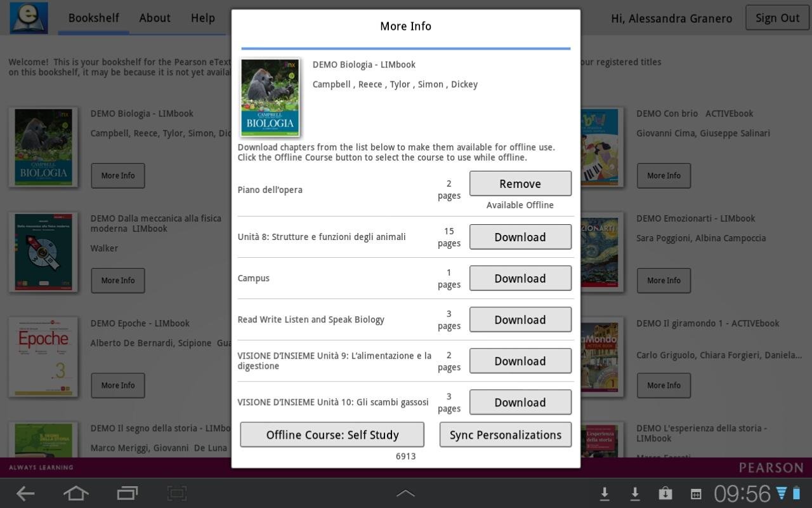Tap Dalla meccanica alla fisica moderna cover
This screenshot has height=508, width=812.
[43, 252]
